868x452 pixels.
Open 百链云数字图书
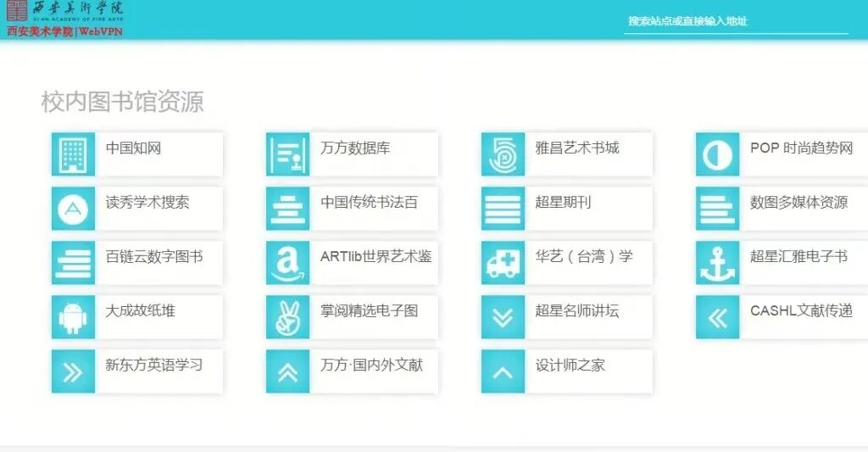(154, 256)
